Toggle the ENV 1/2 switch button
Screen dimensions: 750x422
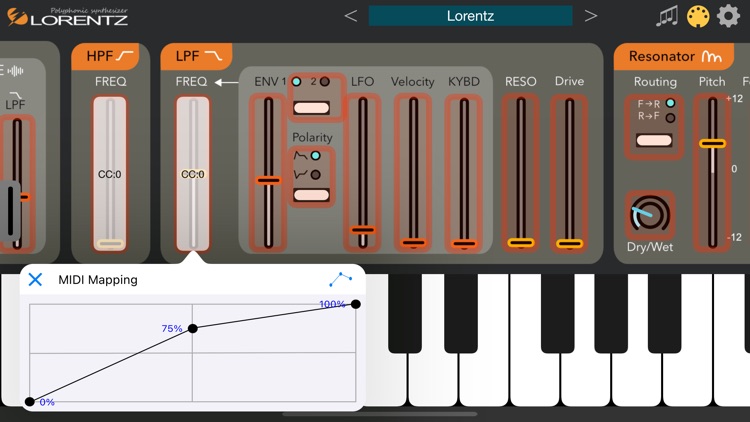311,108
